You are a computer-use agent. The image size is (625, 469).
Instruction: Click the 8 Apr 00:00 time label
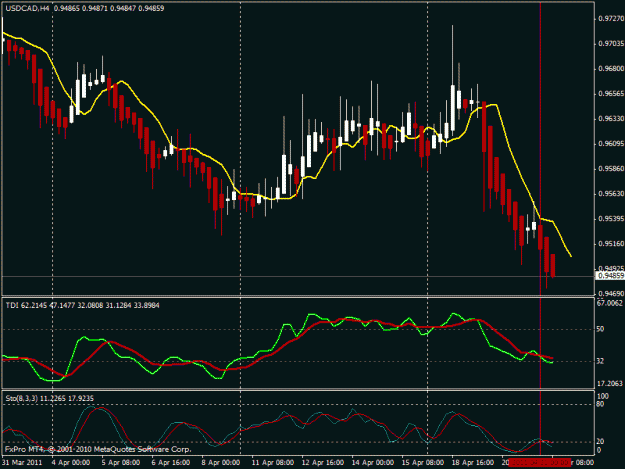coord(220,463)
